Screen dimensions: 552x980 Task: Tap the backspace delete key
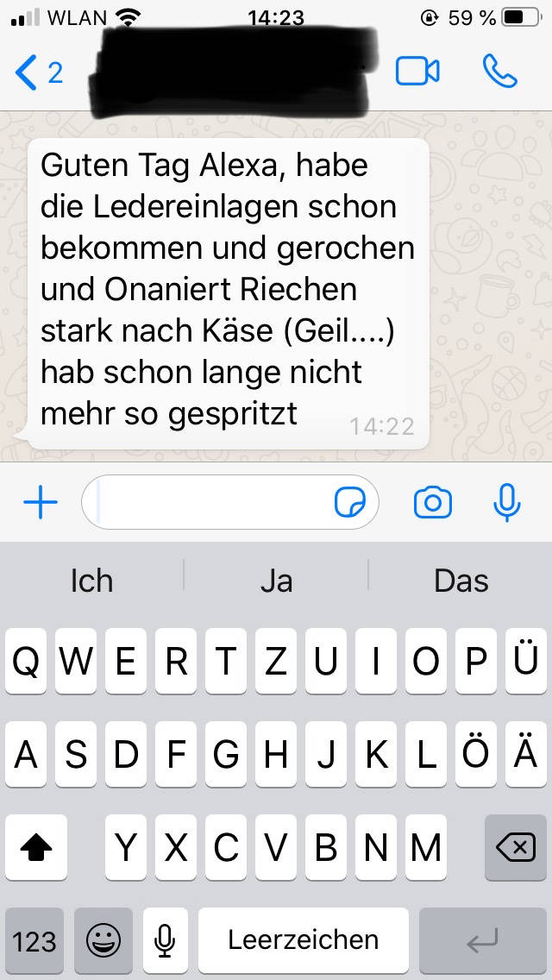[x=516, y=847]
